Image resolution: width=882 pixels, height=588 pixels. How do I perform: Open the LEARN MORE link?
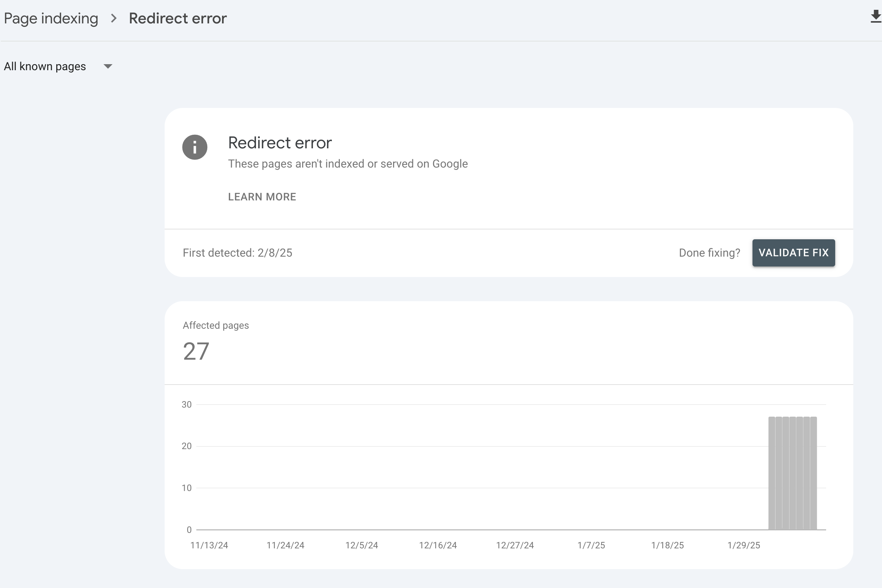coord(262,197)
